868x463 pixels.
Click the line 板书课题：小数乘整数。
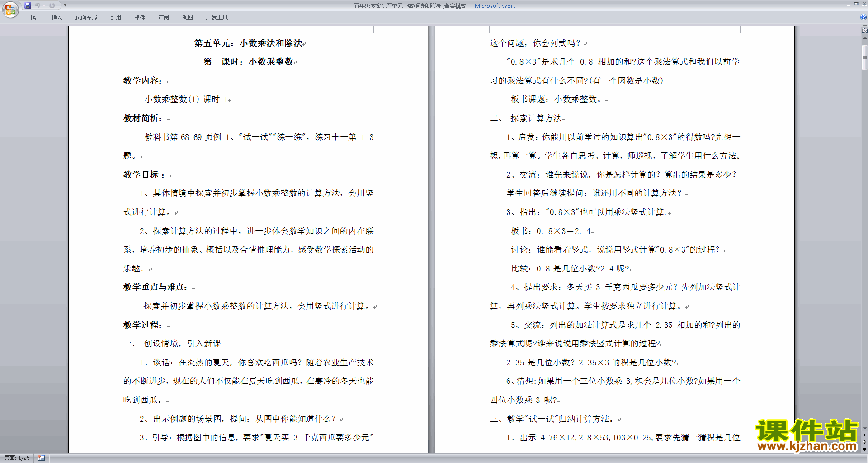point(557,99)
